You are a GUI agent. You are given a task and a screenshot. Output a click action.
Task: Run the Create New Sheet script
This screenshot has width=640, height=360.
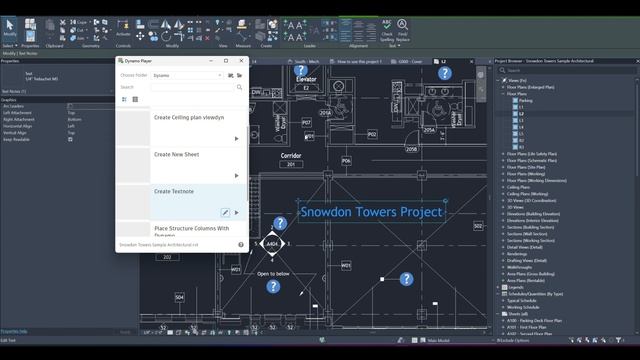coord(236,176)
